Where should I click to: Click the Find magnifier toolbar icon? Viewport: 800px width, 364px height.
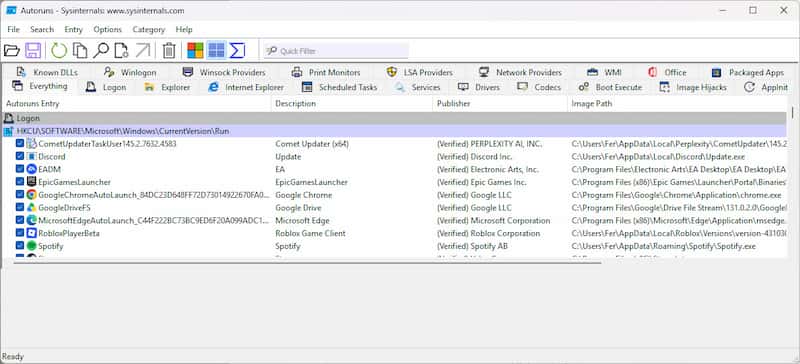click(101, 51)
